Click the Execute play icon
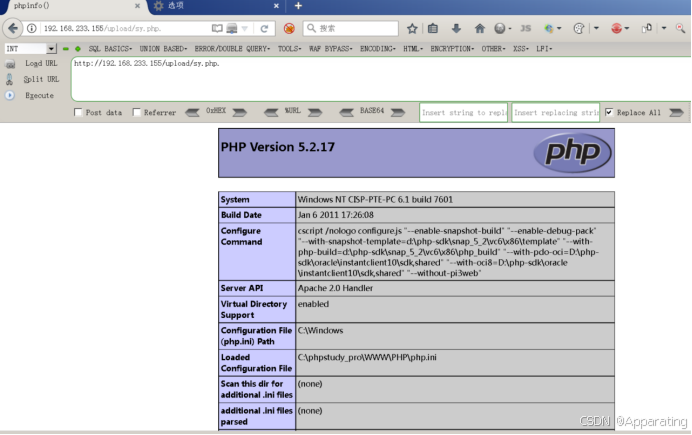 click(x=10, y=95)
